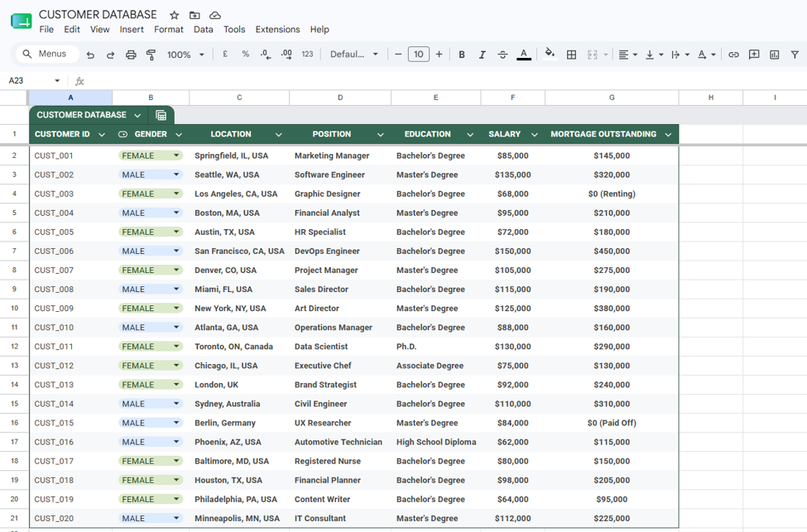Open More number formats (123)
Viewport: 807px width, 532px height.
pos(307,54)
